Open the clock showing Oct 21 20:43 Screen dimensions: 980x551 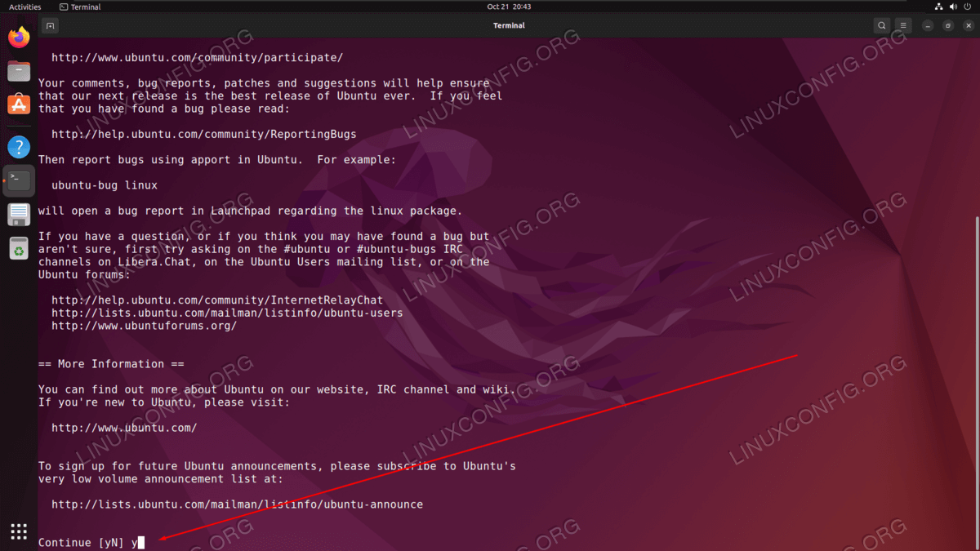click(x=509, y=7)
